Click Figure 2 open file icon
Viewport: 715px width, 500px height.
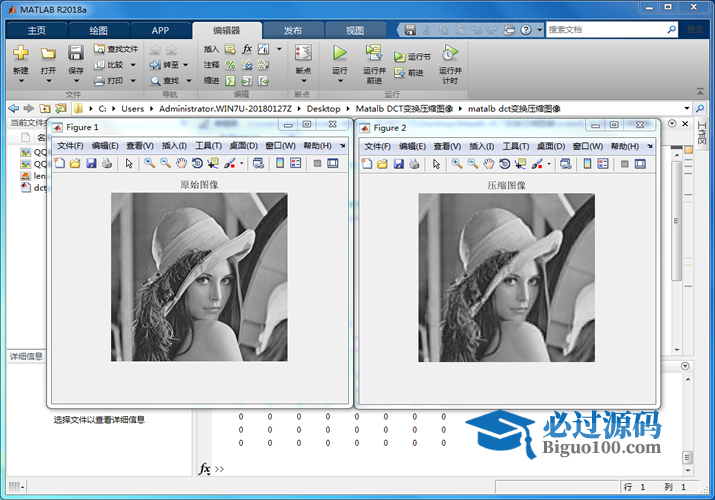[382, 164]
